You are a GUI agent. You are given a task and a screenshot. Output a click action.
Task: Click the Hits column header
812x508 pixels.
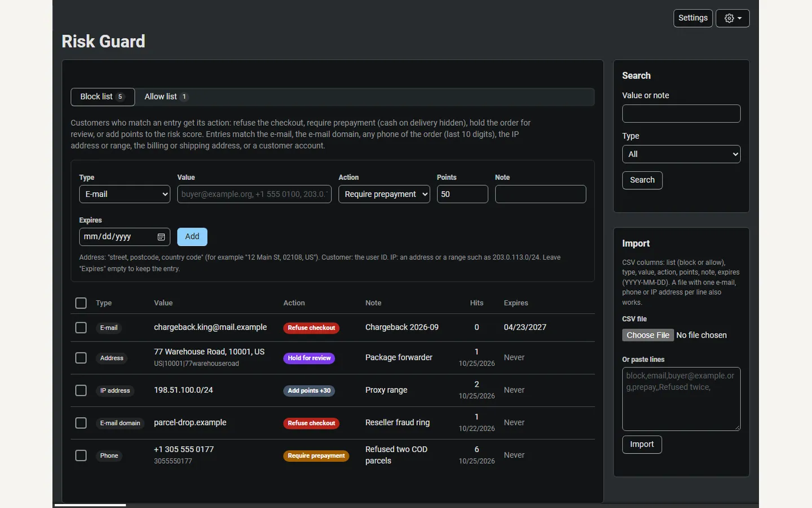pos(476,303)
